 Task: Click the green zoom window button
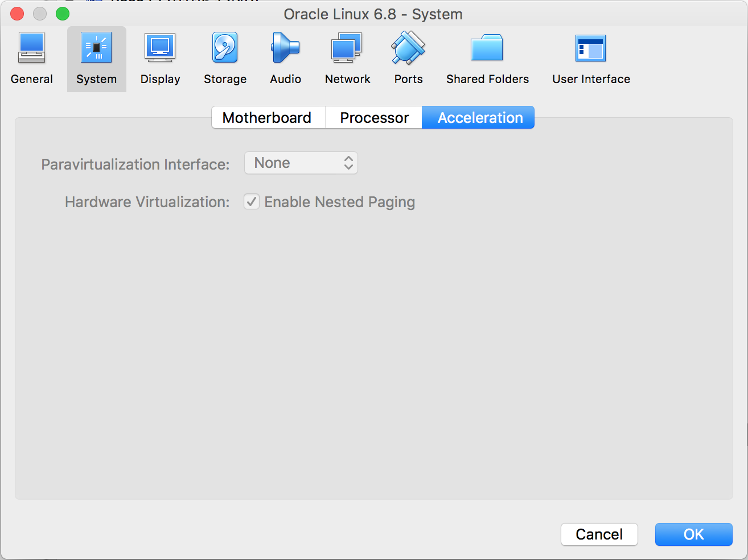(63, 14)
